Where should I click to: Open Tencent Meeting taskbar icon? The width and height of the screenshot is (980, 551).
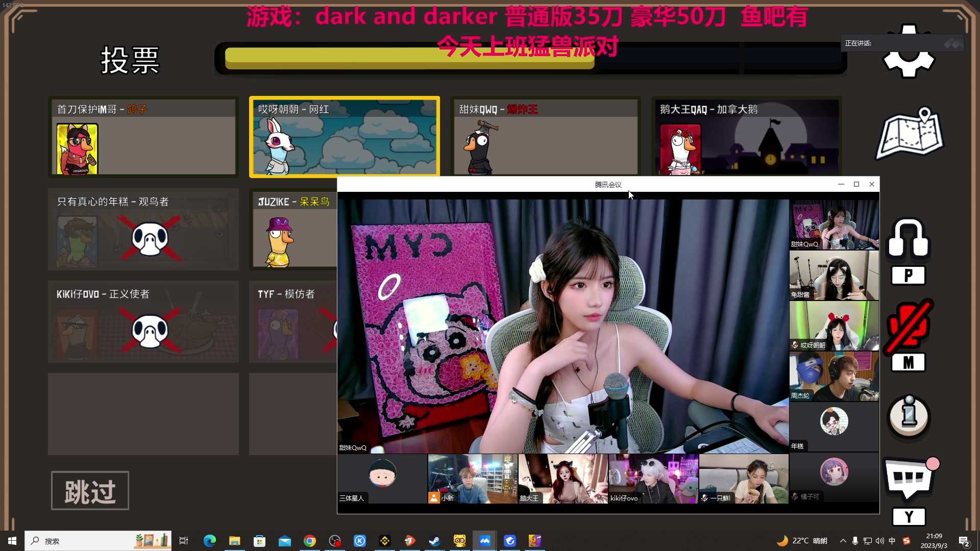tap(485, 541)
